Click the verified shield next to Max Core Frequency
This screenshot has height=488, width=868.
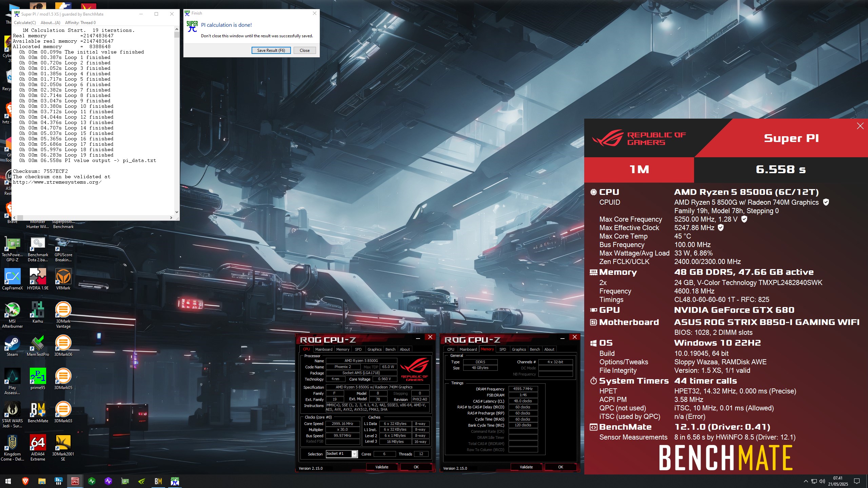(x=744, y=219)
